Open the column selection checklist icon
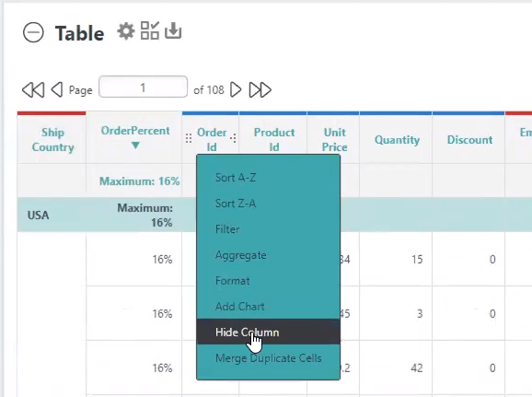Screen dimensions: 532x397 click(x=150, y=30)
